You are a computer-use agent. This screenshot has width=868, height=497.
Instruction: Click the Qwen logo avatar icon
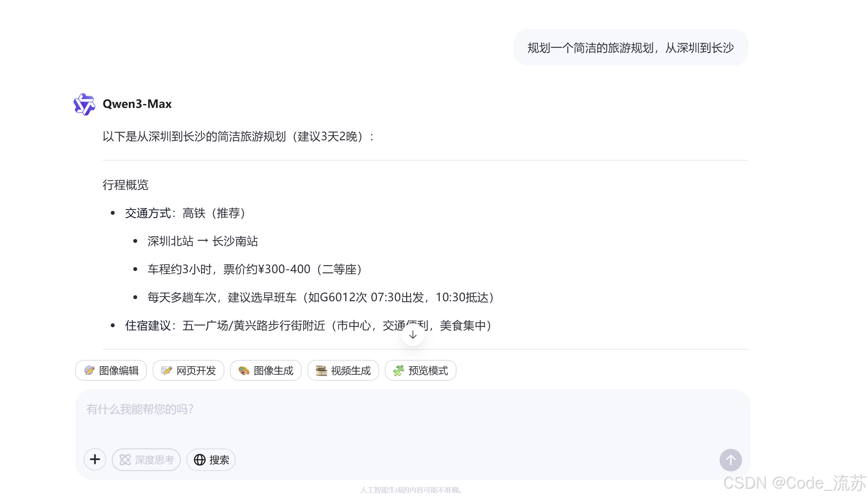84,104
